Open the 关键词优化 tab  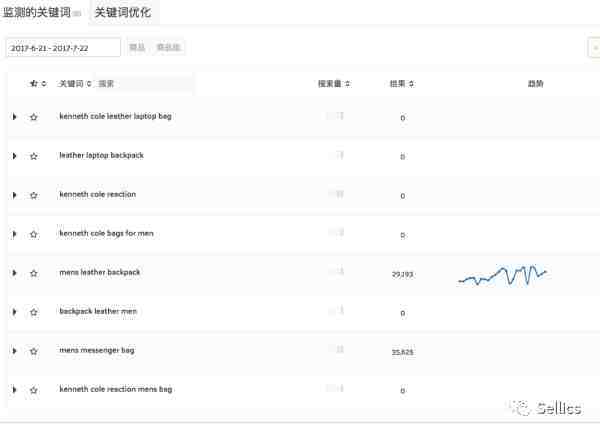[x=123, y=13]
